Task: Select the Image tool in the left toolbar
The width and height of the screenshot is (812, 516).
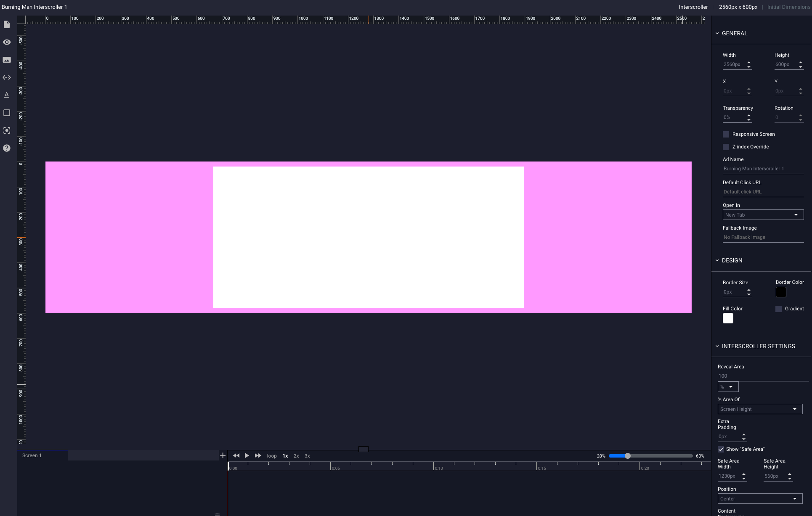Action: (7, 60)
